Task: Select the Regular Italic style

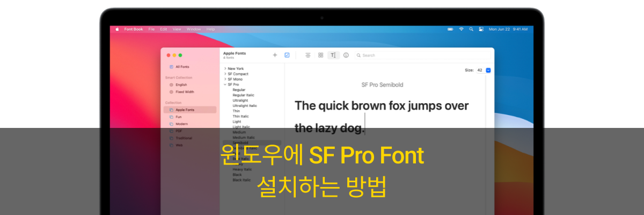Action: tap(243, 95)
